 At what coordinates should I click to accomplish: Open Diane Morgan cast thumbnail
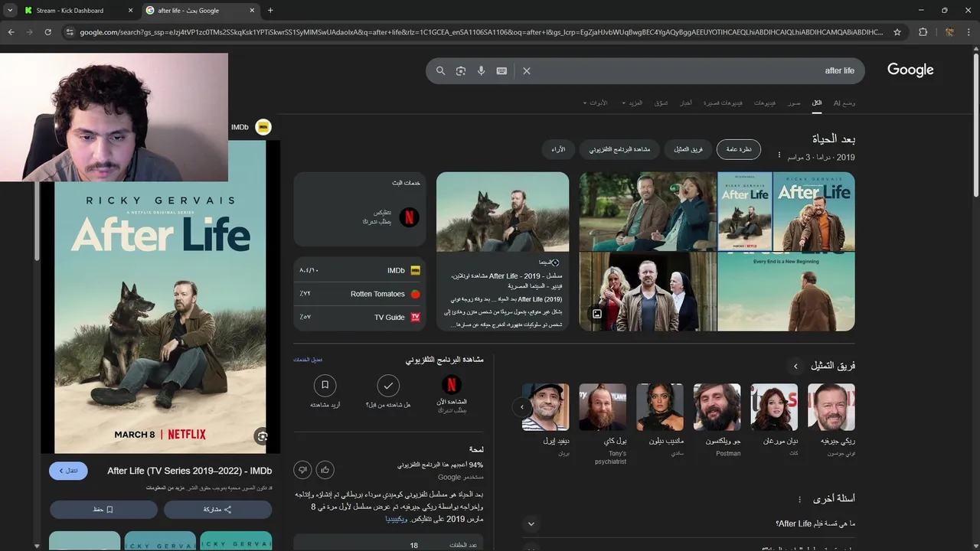[774, 407]
